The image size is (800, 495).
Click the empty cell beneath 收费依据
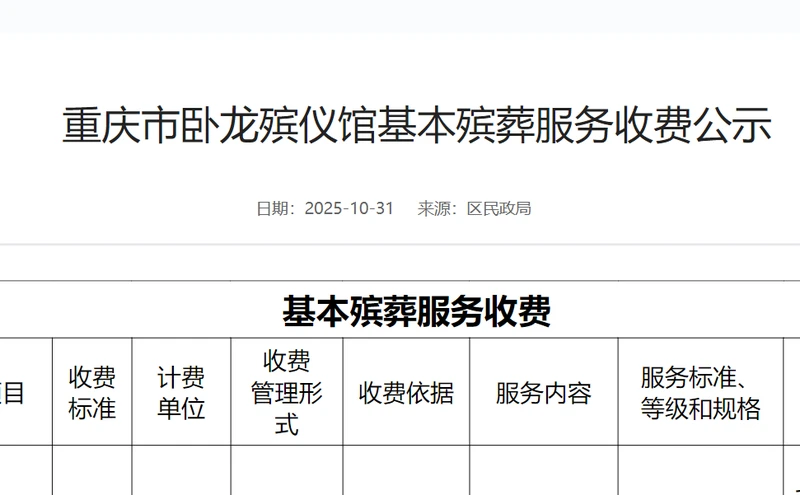[406, 470]
